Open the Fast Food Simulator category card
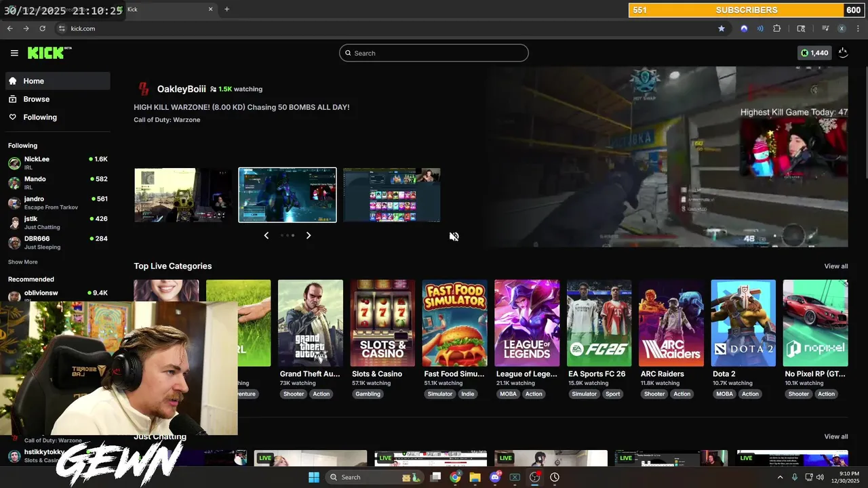The height and width of the screenshot is (488, 868). [454, 323]
